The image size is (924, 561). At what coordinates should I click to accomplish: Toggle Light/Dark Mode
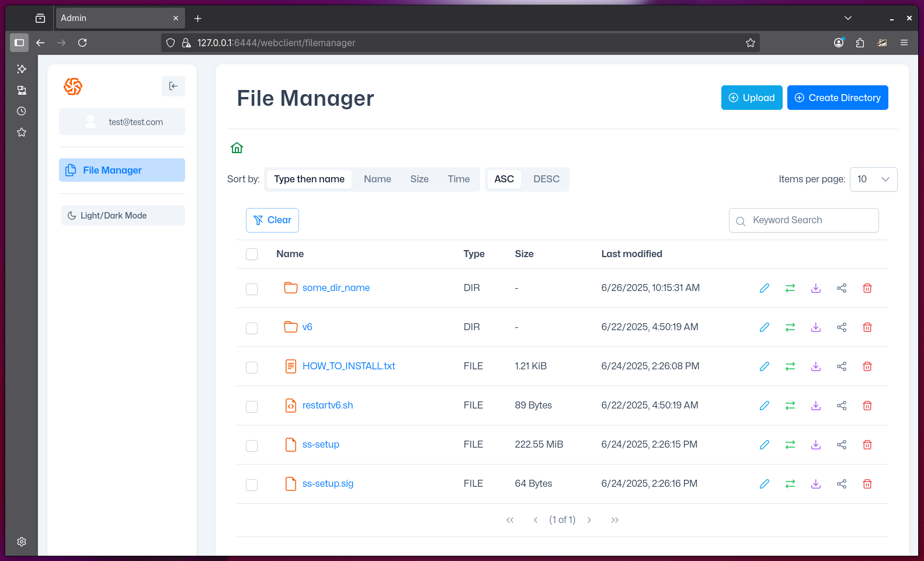coord(123,216)
